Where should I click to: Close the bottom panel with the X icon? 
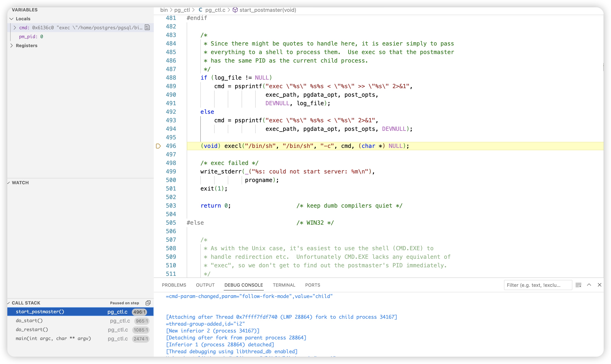(599, 285)
